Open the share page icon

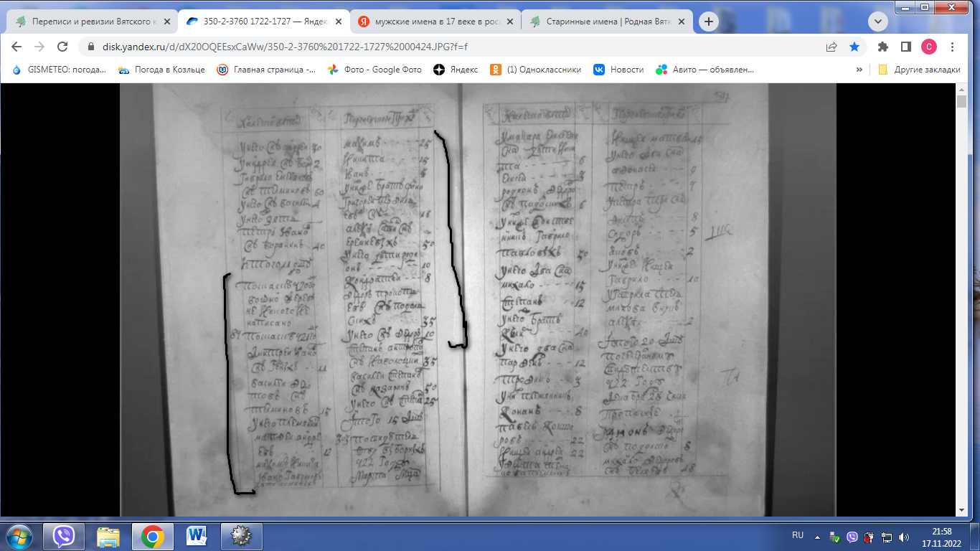(x=831, y=47)
